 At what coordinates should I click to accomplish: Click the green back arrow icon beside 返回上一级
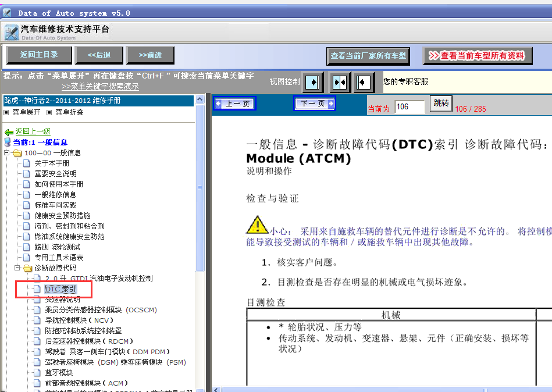(9, 132)
